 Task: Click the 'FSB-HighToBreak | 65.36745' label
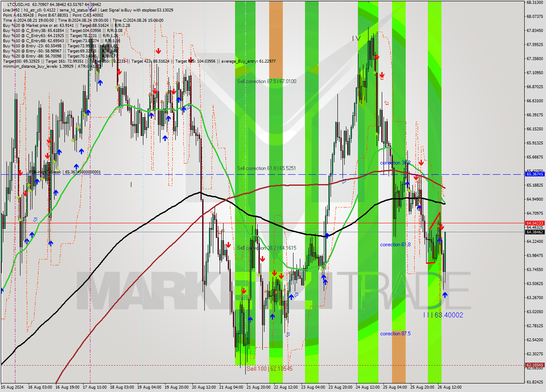[x=64, y=172]
